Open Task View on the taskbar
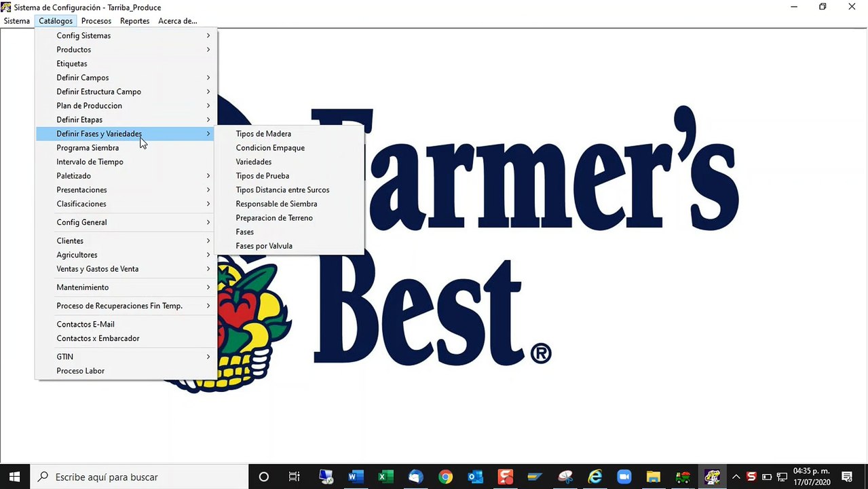The image size is (868, 489). (x=294, y=477)
